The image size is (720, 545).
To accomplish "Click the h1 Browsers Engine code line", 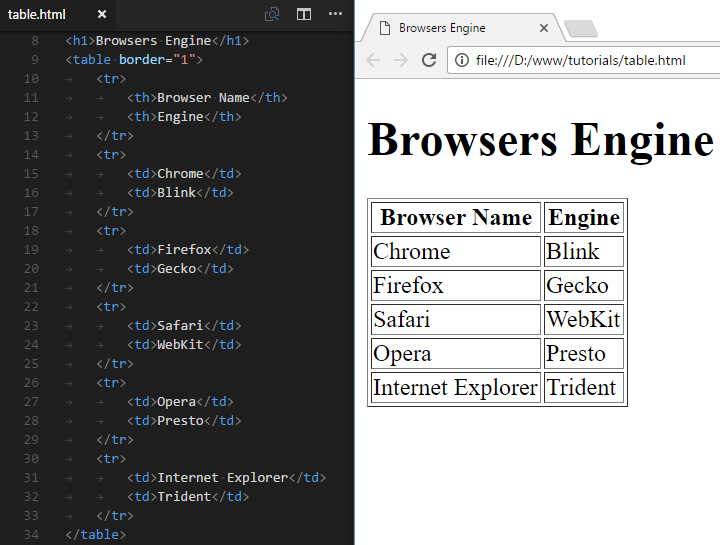I will click(157, 41).
